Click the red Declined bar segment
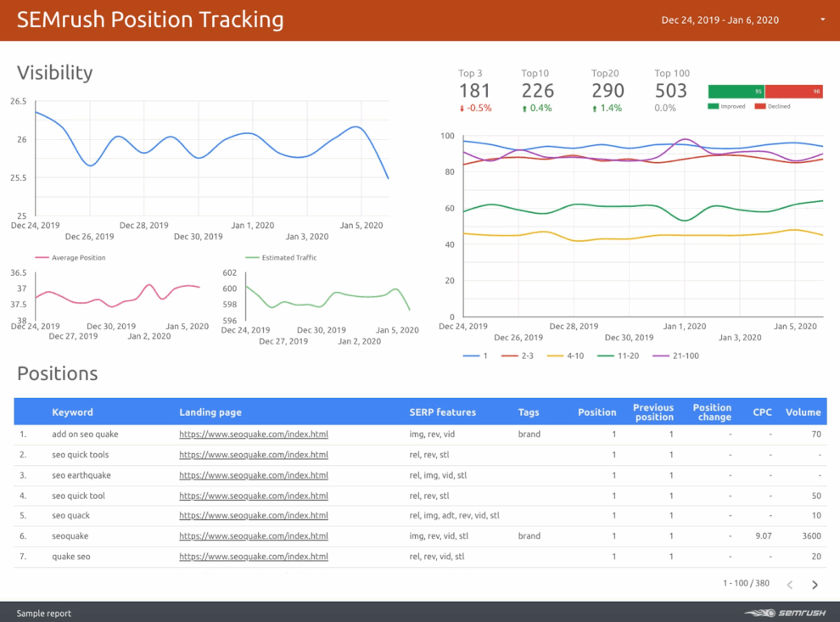This screenshot has height=622, width=840. [x=794, y=92]
